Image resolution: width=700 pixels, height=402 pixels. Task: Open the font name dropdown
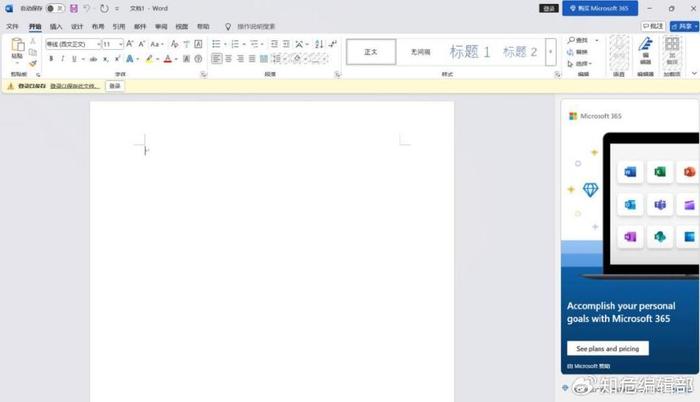click(98, 44)
